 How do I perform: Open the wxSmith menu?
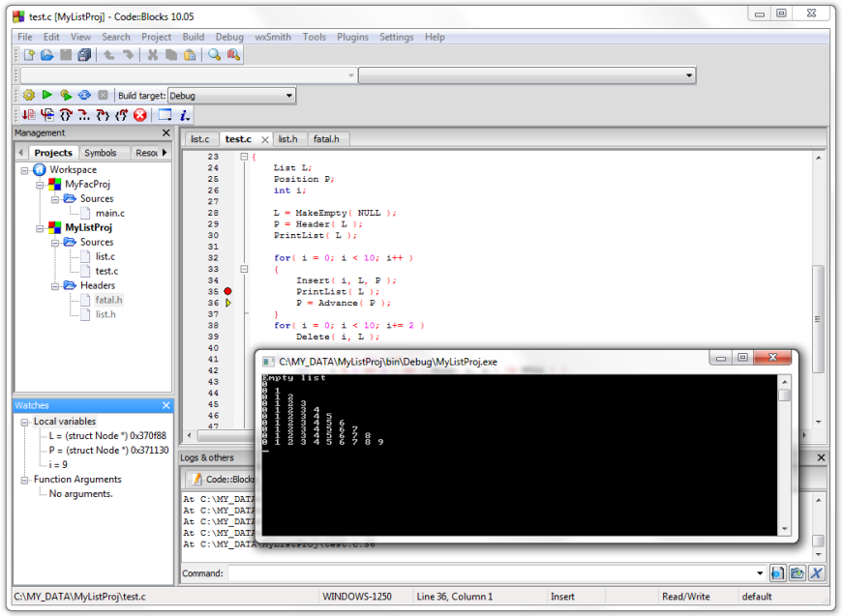[x=273, y=37]
